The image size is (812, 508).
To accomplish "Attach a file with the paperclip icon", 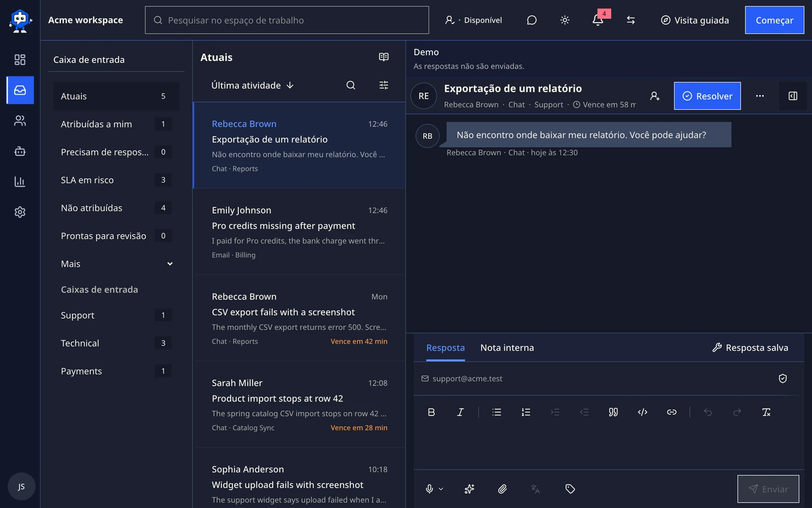I will pyautogui.click(x=502, y=489).
